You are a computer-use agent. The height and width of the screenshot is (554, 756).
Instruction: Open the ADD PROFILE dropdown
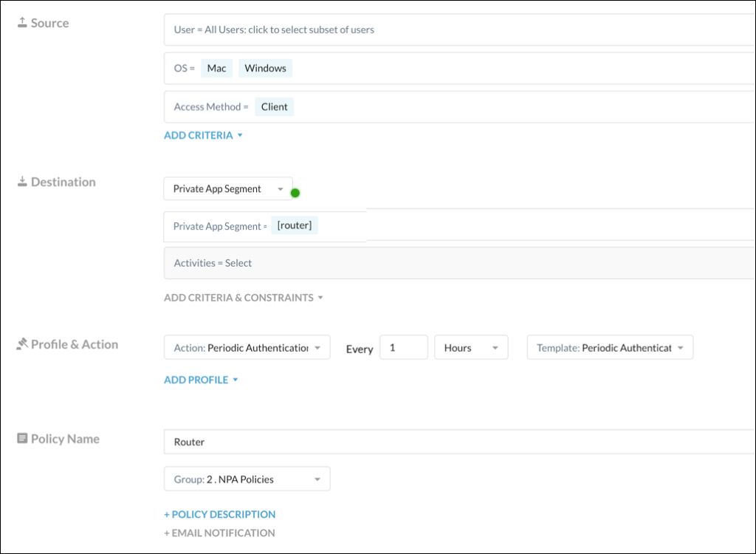(x=201, y=380)
